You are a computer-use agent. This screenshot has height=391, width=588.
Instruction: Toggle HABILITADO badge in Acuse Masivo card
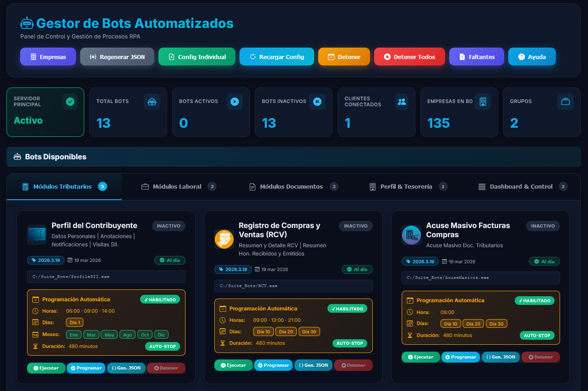(x=534, y=301)
